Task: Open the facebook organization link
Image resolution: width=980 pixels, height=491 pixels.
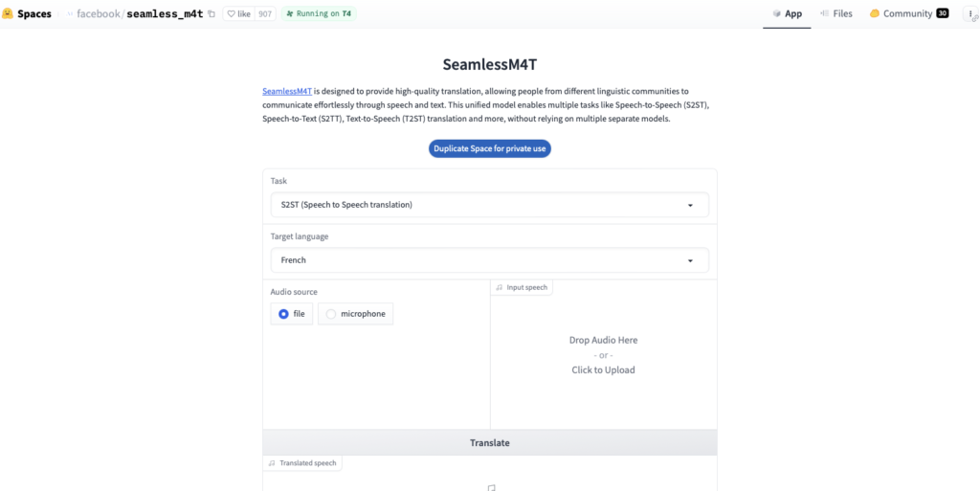Action: [99, 13]
